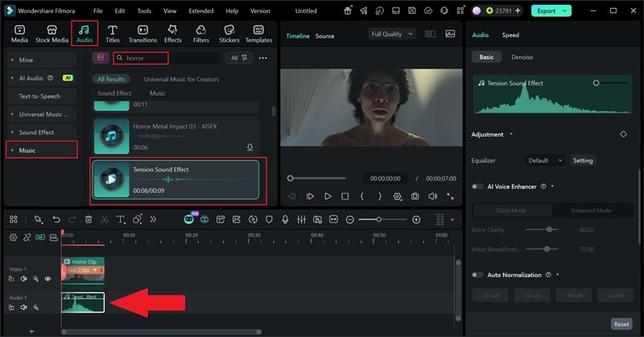Screen dimensions: 644x337
Task: Open the Tools menu
Action: (143, 11)
